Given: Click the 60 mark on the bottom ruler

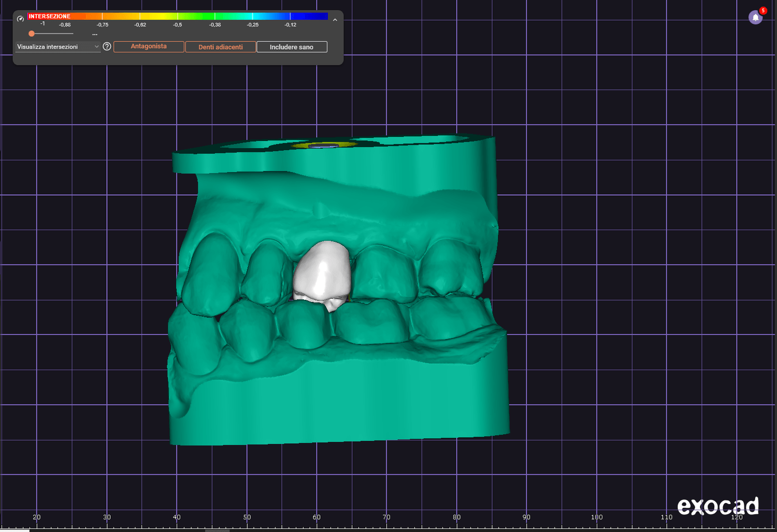Looking at the screenshot, I should pos(316,517).
